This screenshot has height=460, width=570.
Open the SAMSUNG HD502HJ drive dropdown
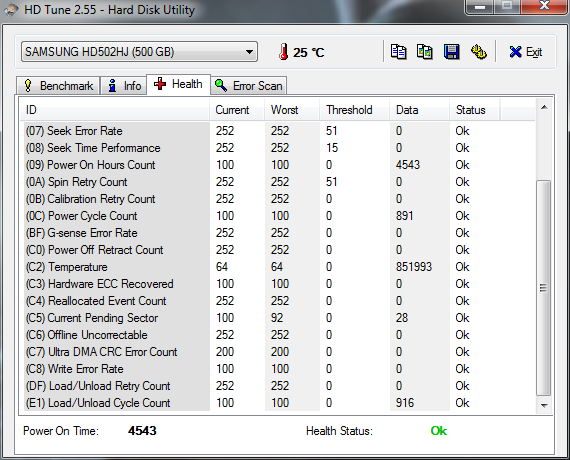[x=139, y=52]
